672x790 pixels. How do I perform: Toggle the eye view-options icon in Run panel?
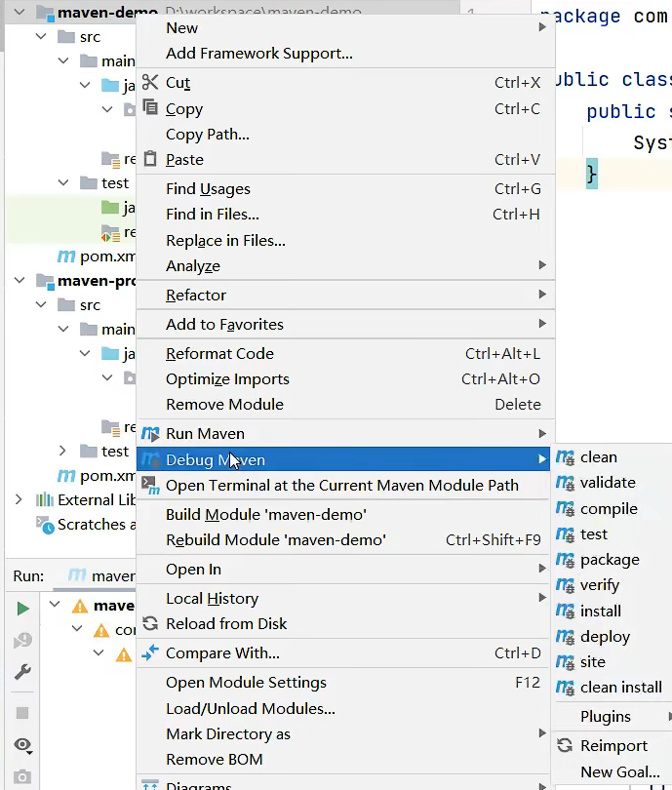click(x=22, y=746)
